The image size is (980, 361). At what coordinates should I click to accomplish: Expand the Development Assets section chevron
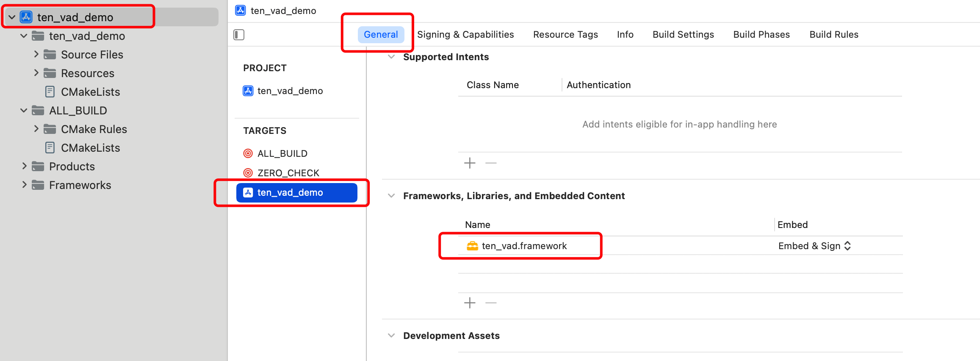click(392, 336)
